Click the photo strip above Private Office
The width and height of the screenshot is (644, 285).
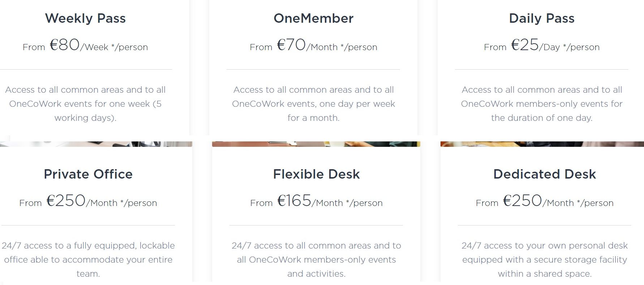tap(96, 144)
